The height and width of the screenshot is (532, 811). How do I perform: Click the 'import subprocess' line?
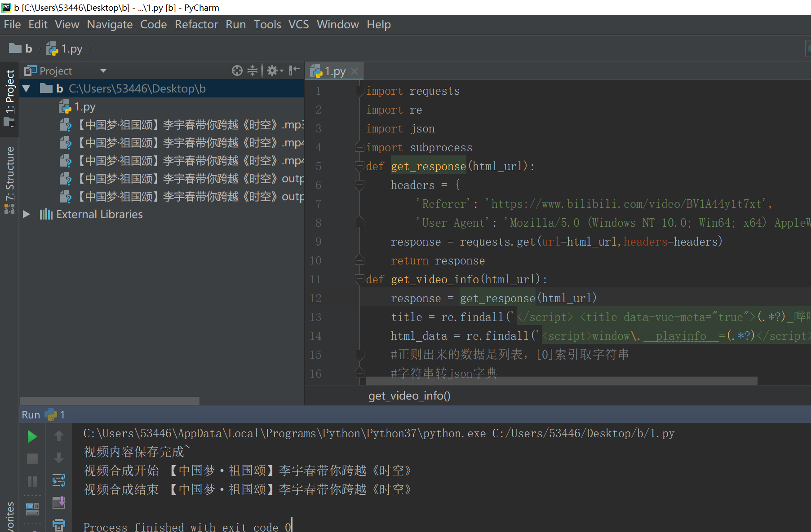[419, 147]
